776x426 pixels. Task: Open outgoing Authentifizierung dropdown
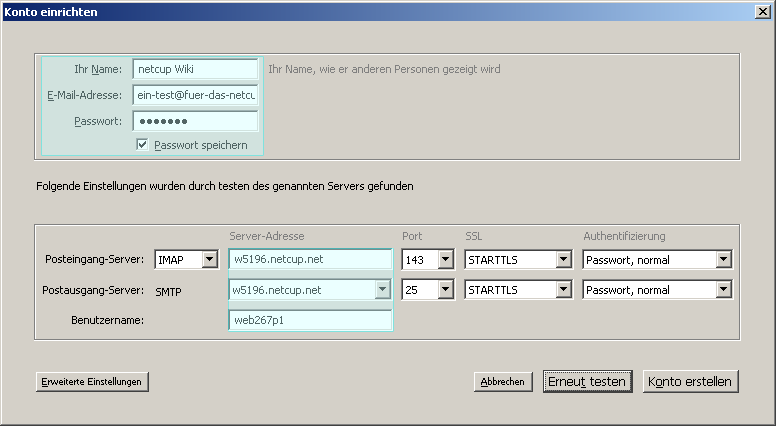tap(723, 290)
